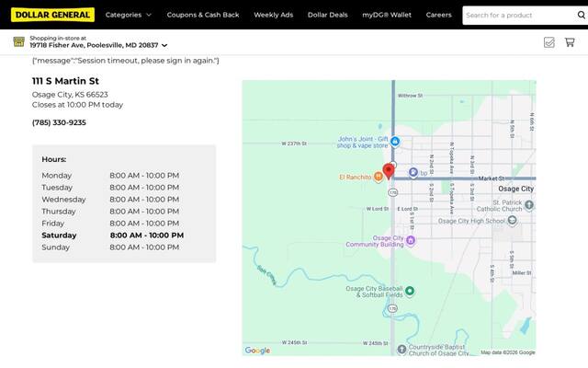
Task: Select the Wednesday hours row
Action: click(110, 200)
